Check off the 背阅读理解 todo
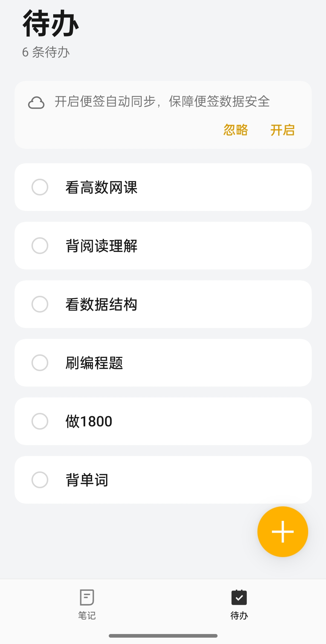326x644 pixels. pyautogui.click(x=40, y=246)
